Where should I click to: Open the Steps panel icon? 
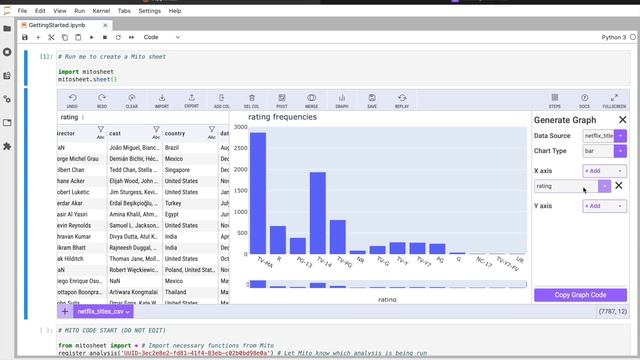(554, 100)
